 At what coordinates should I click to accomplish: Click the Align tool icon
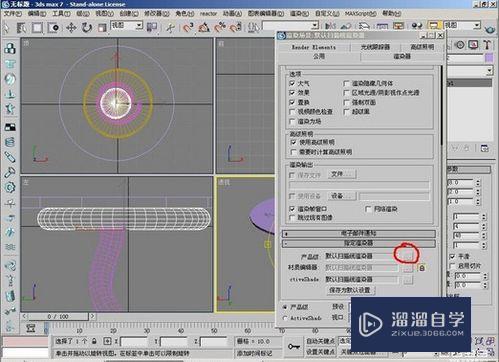pyautogui.click(x=346, y=26)
